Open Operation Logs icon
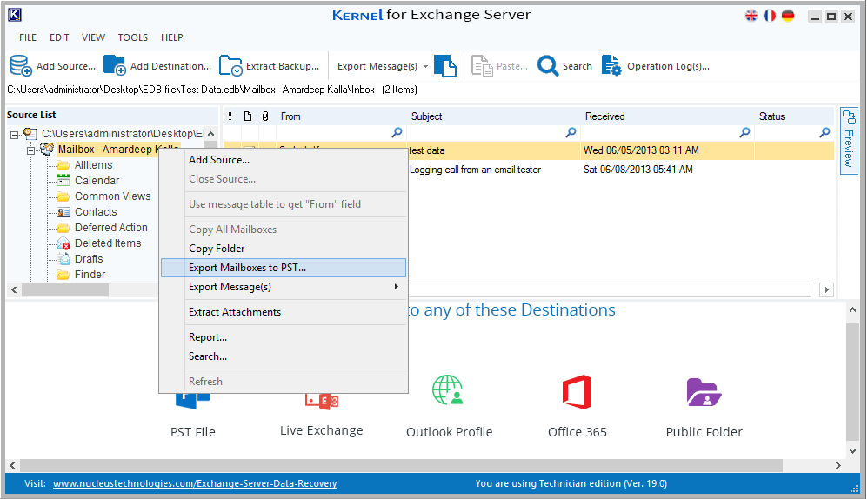The height and width of the screenshot is (499, 868). point(611,65)
